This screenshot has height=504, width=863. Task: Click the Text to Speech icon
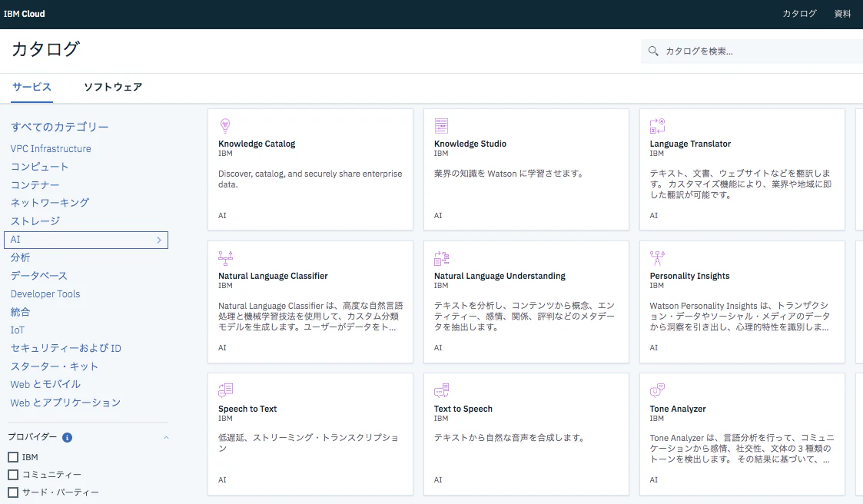(441, 390)
